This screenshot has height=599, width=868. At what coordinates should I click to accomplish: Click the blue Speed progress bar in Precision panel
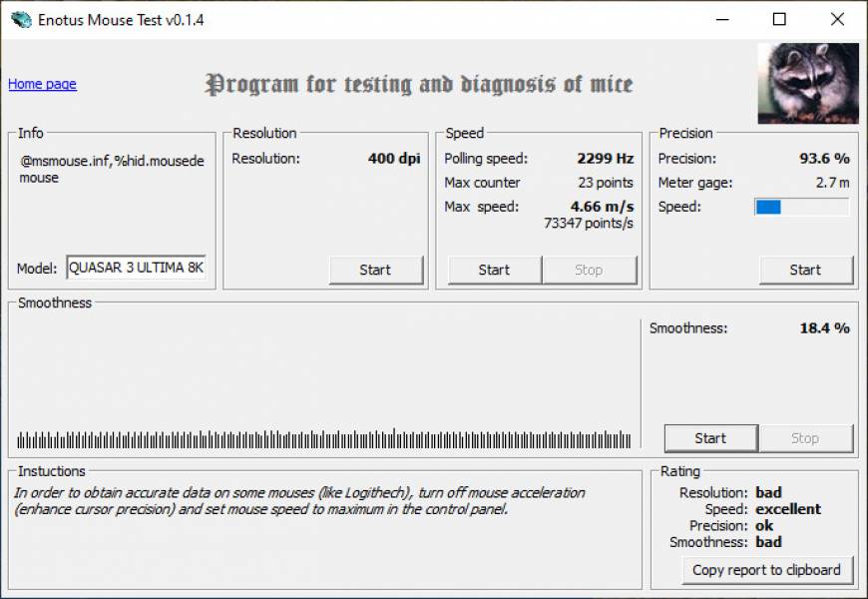click(x=768, y=208)
